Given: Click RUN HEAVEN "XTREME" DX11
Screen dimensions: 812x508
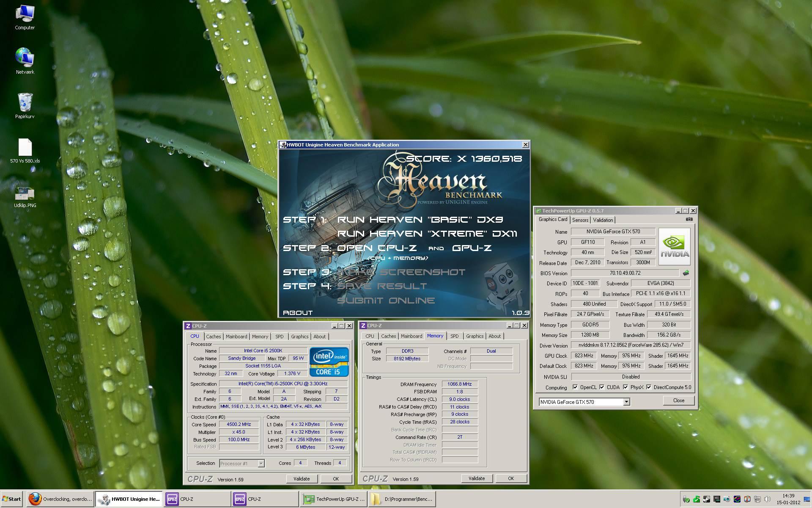Looking at the screenshot, I should (427, 233).
